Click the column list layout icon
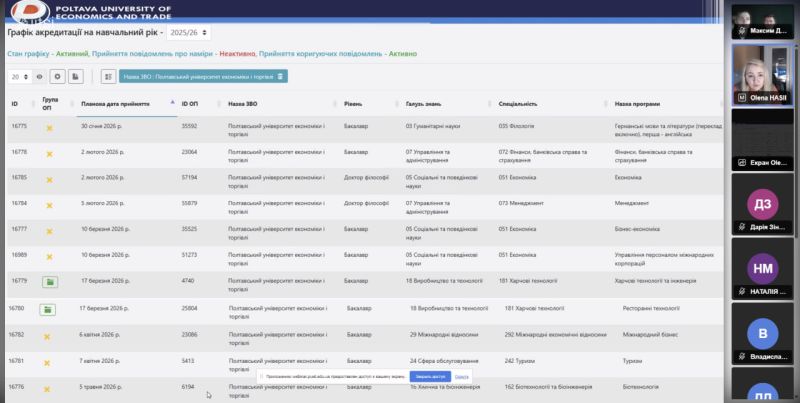Image resolution: width=800 pixels, height=403 pixels. pyautogui.click(x=108, y=76)
